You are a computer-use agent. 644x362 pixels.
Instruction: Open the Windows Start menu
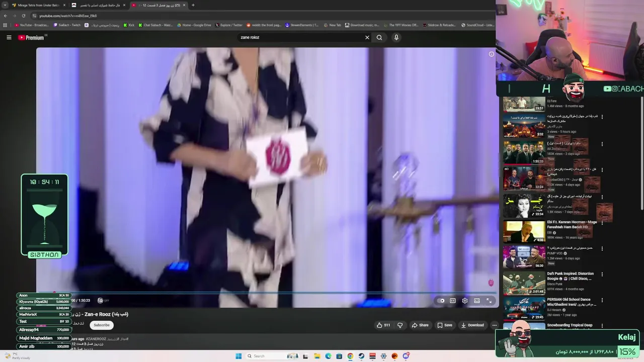[238, 356]
